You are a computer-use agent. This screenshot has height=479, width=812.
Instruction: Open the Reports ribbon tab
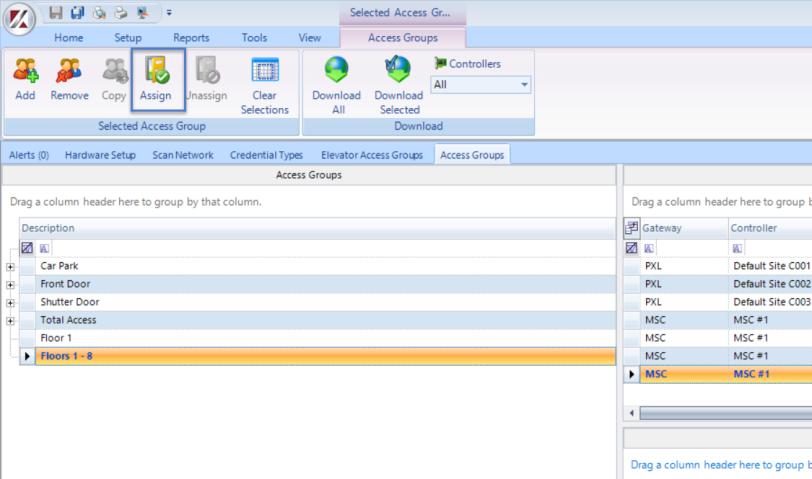tap(191, 38)
